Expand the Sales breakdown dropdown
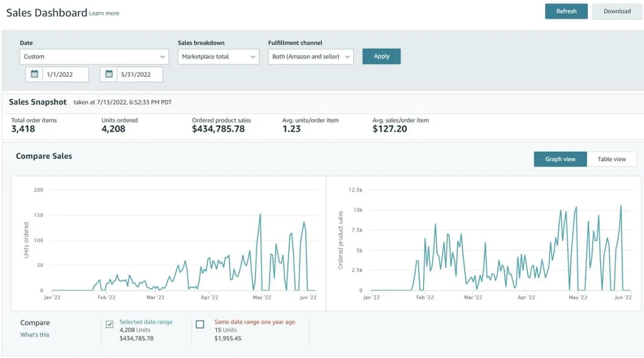Screen dimensions: 644x358 tap(218, 57)
